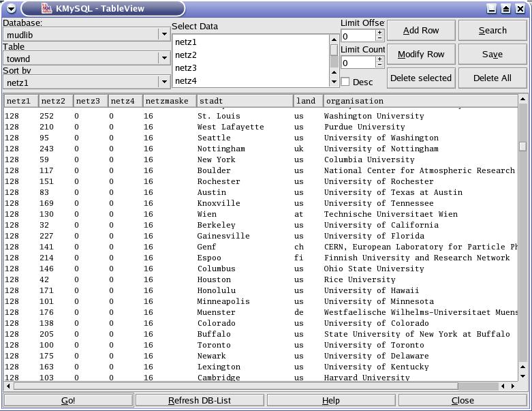Click the netz2 value 243

pyautogui.click(x=46, y=149)
